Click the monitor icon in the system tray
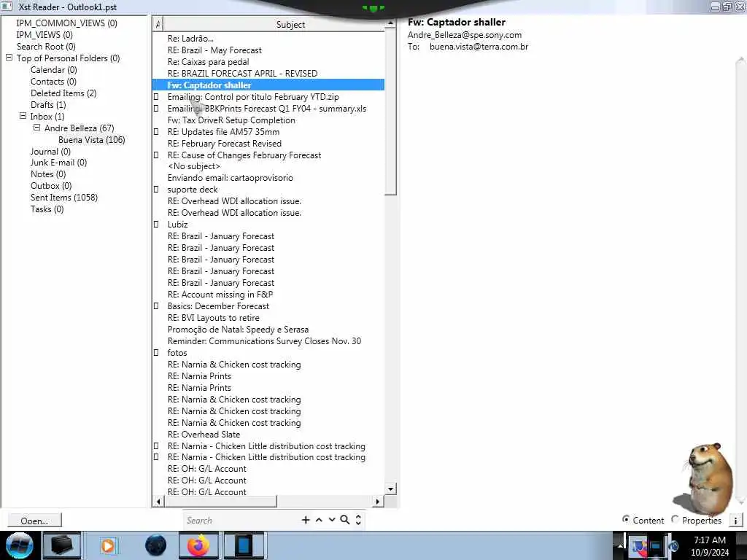This screenshot has height=560, width=747. 656,545
